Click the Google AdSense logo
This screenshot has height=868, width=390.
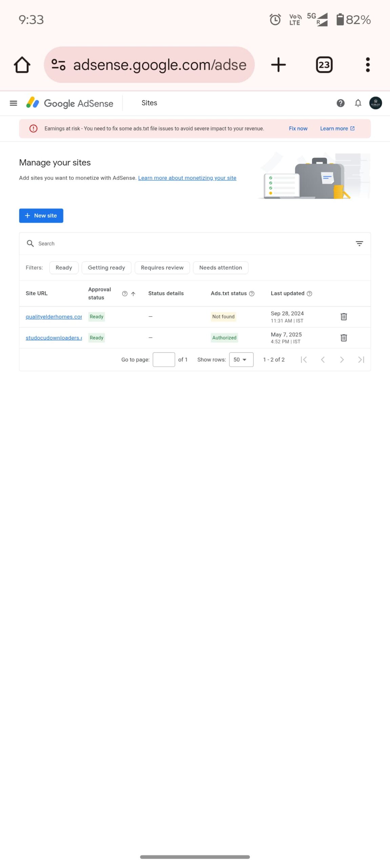pyautogui.click(x=70, y=103)
